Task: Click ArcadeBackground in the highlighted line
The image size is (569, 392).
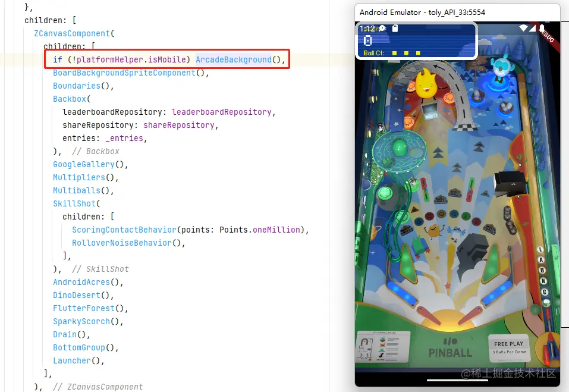Action: click(233, 59)
